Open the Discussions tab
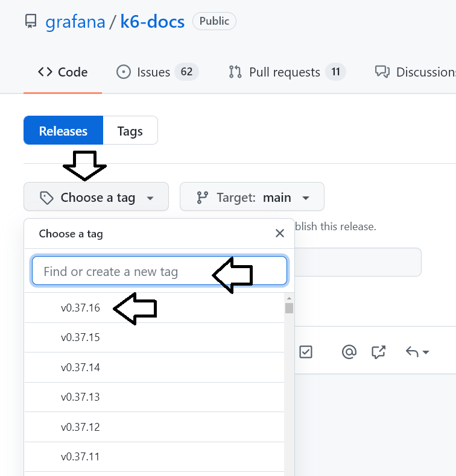The width and height of the screenshot is (456, 476). pos(416,72)
